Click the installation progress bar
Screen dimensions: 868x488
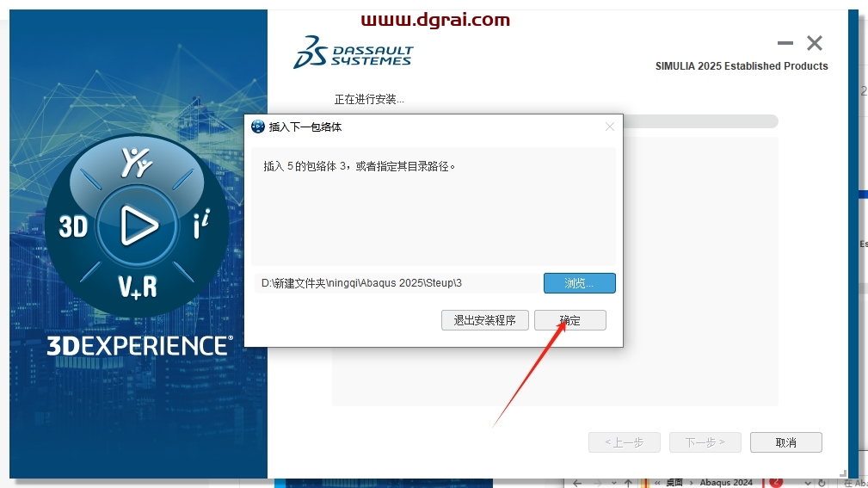pyautogui.click(x=700, y=121)
